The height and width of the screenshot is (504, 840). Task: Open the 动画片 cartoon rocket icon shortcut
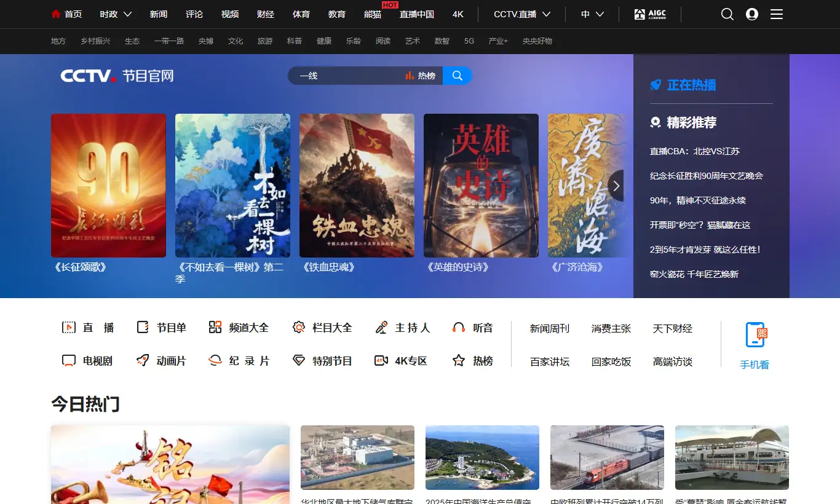point(143,361)
